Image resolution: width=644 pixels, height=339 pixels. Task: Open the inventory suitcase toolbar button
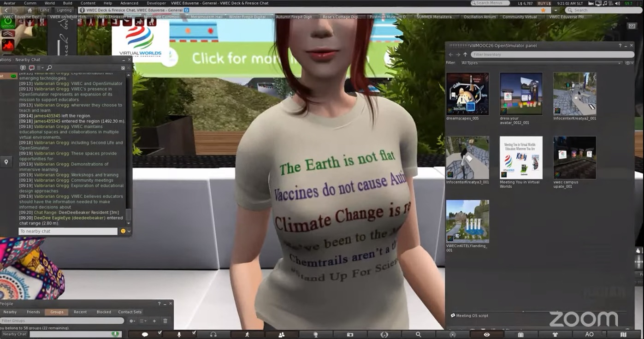521,334
